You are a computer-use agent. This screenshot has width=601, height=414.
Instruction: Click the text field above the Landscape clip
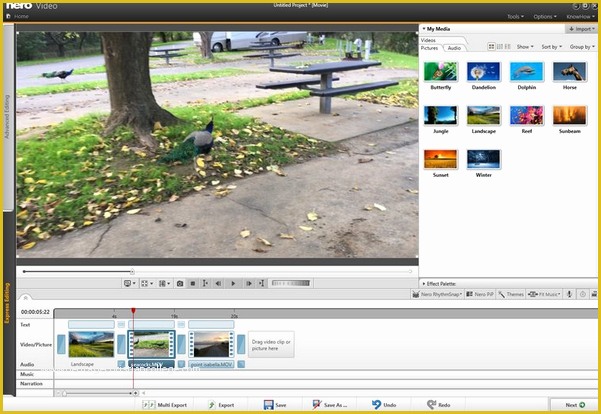click(x=91, y=325)
